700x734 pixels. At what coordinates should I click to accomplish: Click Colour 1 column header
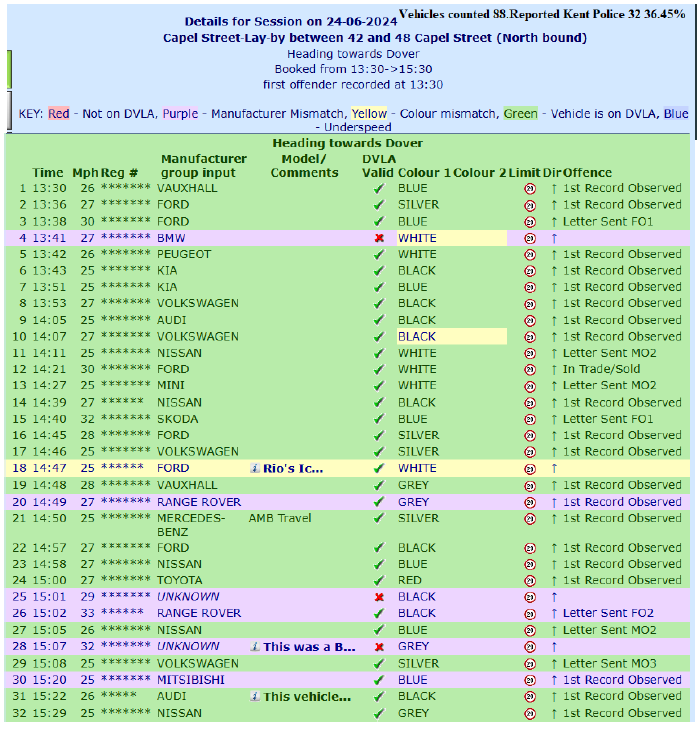pyautogui.click(x=425, y=173)
